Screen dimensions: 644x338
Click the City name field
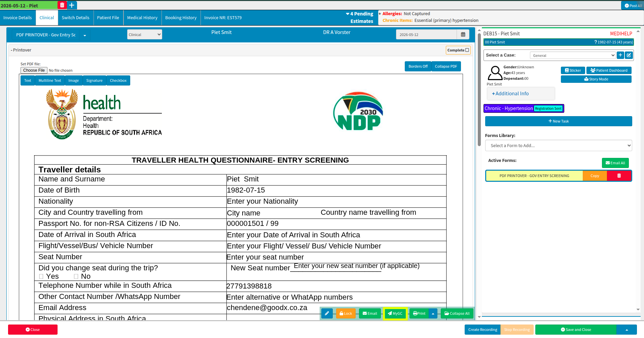click(x=244, y=213)
